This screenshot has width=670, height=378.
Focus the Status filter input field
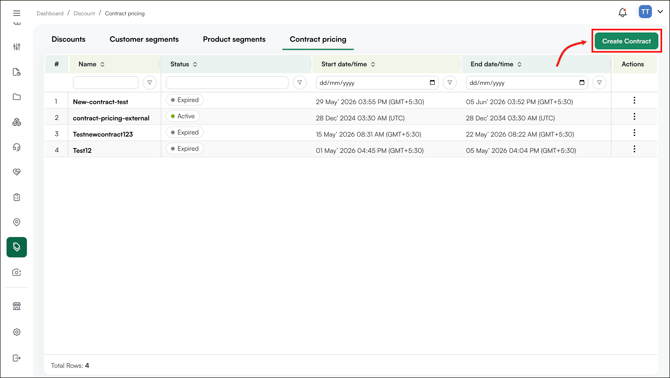point(227,82)
